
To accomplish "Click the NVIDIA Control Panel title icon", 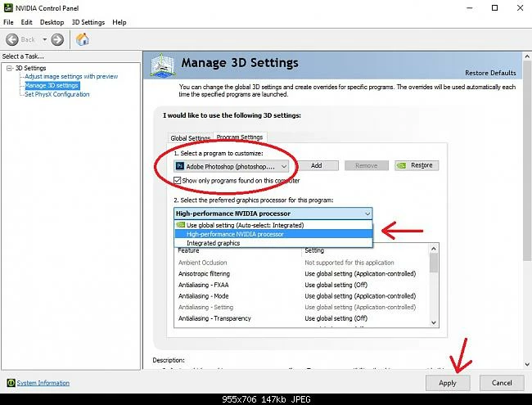I will pos(8,8).
